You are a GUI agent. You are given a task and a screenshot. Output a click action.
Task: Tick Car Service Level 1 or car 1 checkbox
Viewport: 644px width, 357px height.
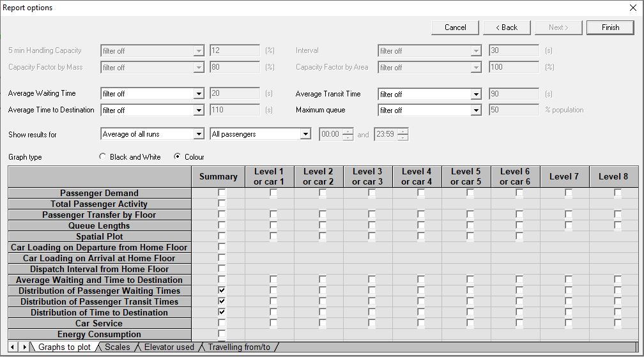pos(273,323)
